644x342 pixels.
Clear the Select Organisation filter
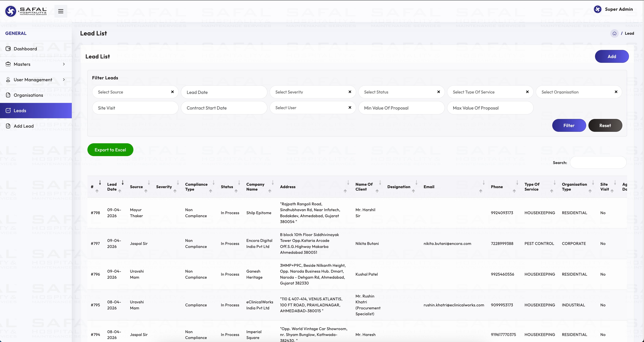[x=616, y=92]
